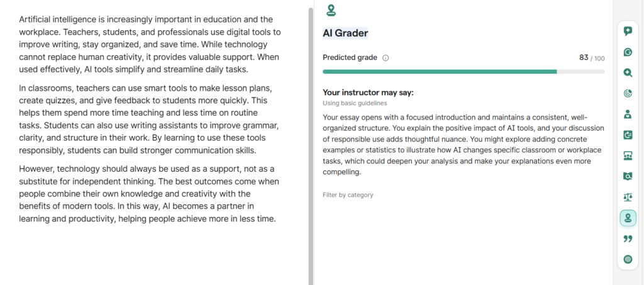Click the Grammarly G logo icon in sidebar
This screenshot has height=285, width=644.
[x=627, y=52]
